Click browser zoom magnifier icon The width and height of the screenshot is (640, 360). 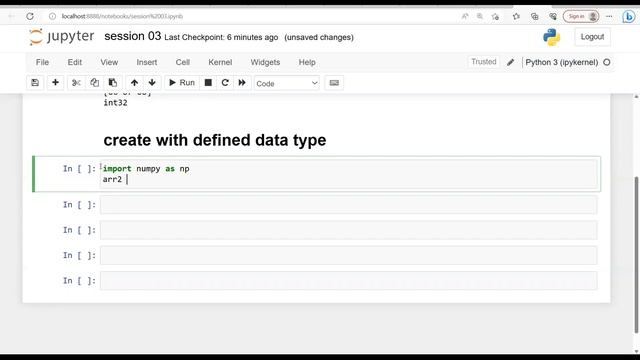pyautogui.click(x=480, y=16)
